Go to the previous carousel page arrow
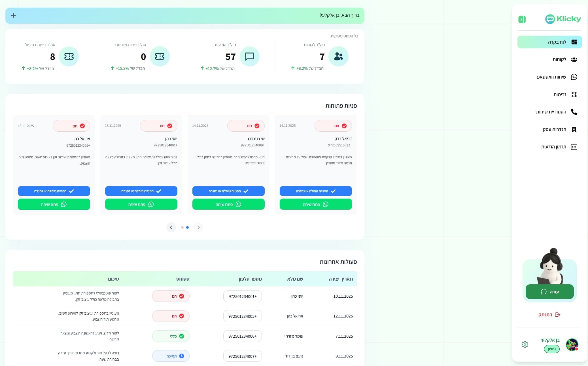 pos(171,227)
